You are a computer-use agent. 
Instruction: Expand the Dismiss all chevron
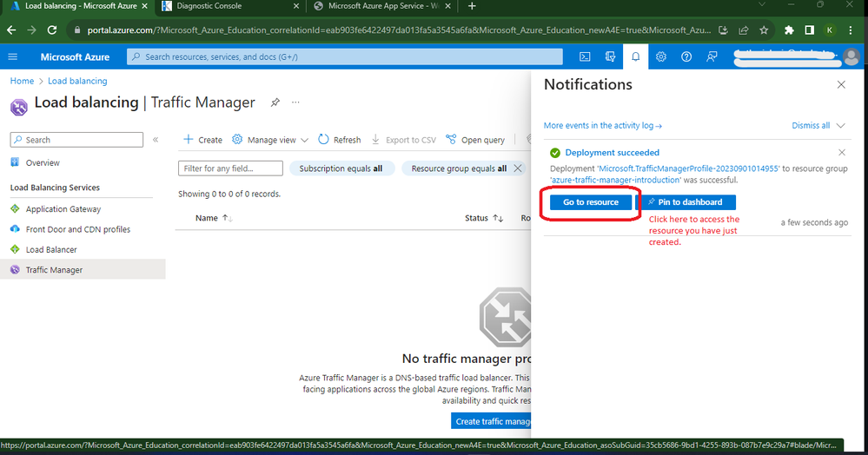pyautogui.click(x=840, y=126)
